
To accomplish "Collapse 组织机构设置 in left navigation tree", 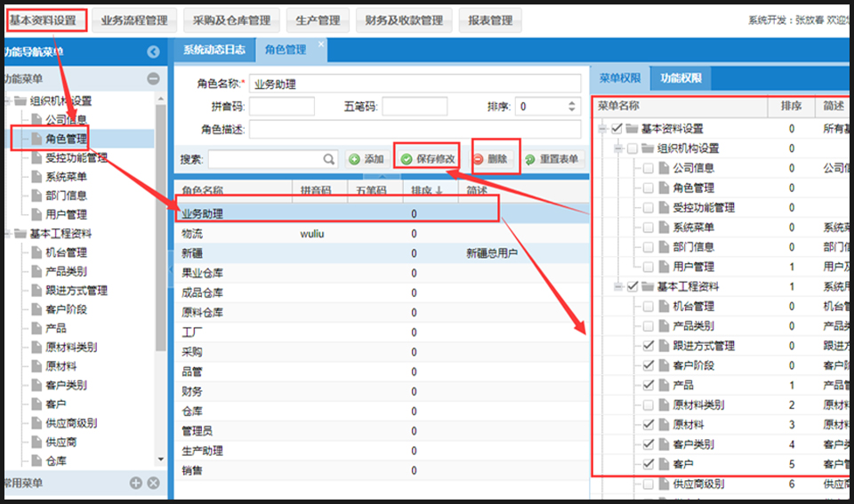I will (7, 100).
